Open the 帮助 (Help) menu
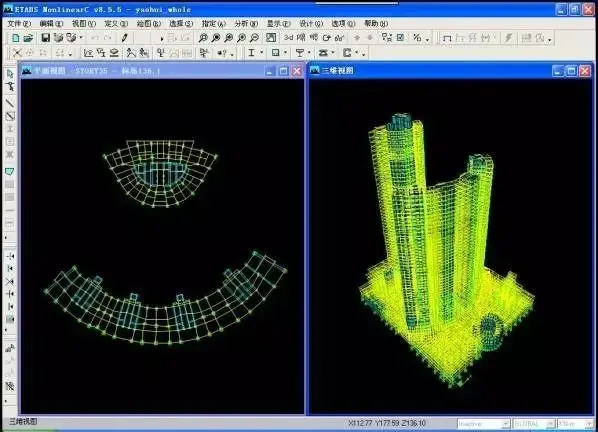 pos(376,23)
